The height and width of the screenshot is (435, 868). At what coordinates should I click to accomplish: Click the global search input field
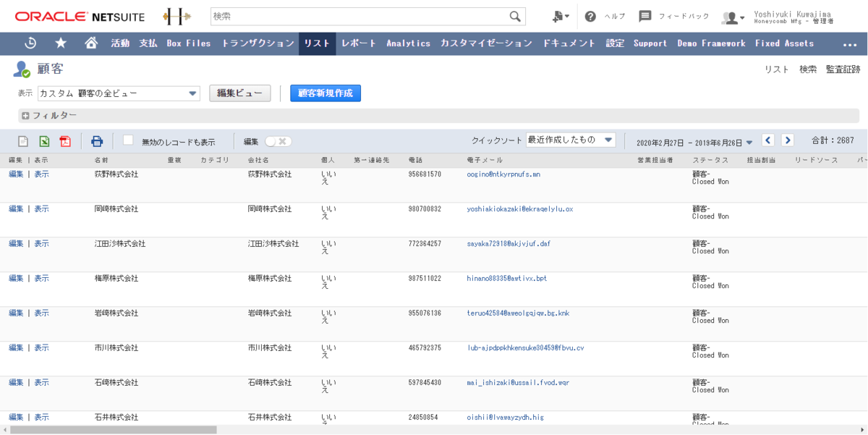[359, 17]
